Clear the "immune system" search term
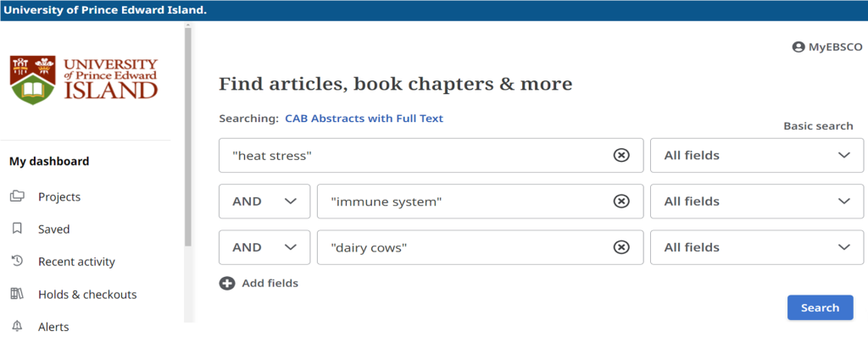868x337 pixels. click(x=621, y=202)
